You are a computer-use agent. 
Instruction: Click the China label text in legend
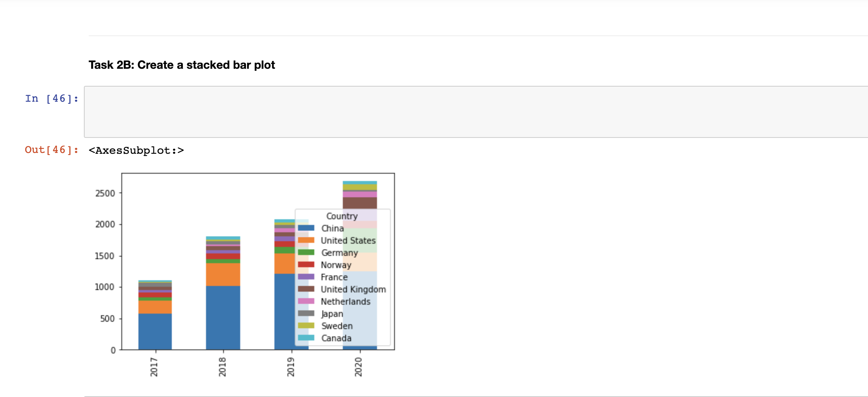click(333, 229)
